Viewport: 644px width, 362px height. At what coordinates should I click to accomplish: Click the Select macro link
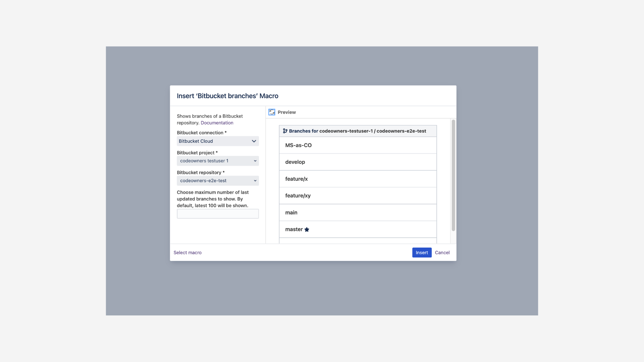(x=187, y=252)
